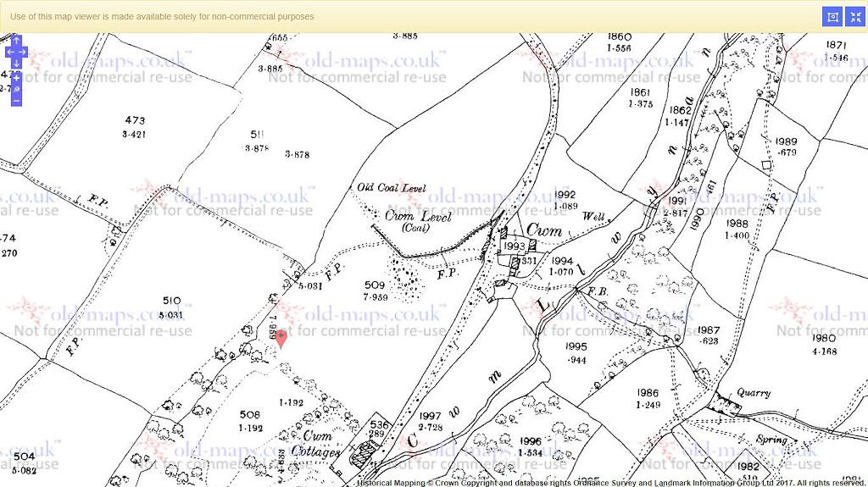The image size is (868, 487).
Task: Click parcel number 1988
Action: click(x=737, y=224)
